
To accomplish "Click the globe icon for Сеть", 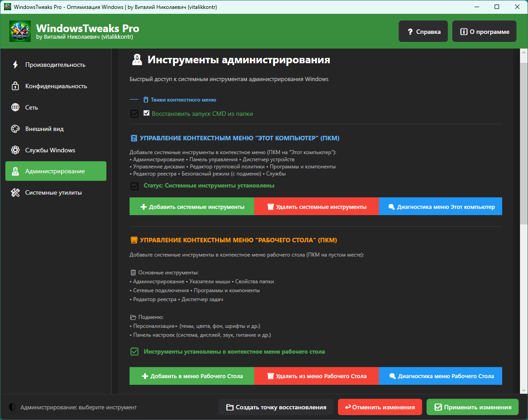I will (x=16, y=107).
